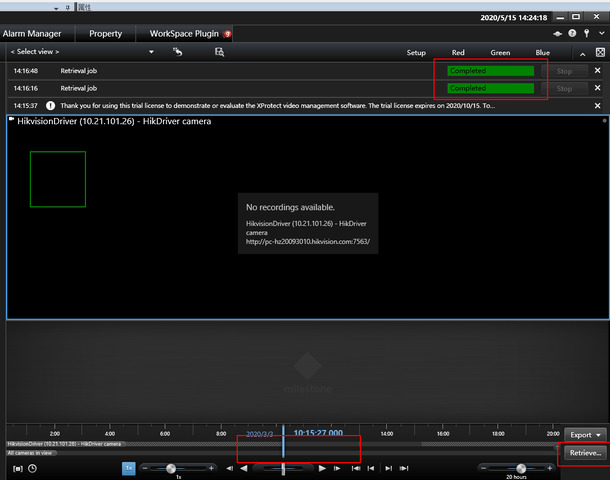Click the Setup button
The image size is (610, 480).
[416, 52]
